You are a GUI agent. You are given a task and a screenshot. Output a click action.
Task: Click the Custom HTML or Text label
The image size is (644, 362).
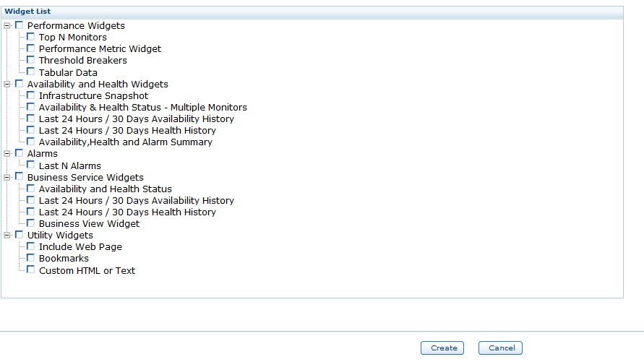[87, 270]
